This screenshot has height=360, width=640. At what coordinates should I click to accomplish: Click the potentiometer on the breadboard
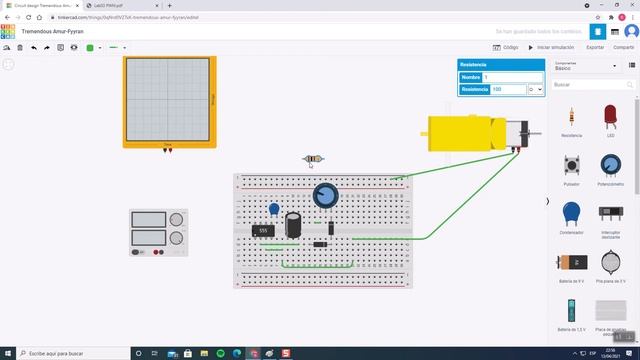point(325,196)
